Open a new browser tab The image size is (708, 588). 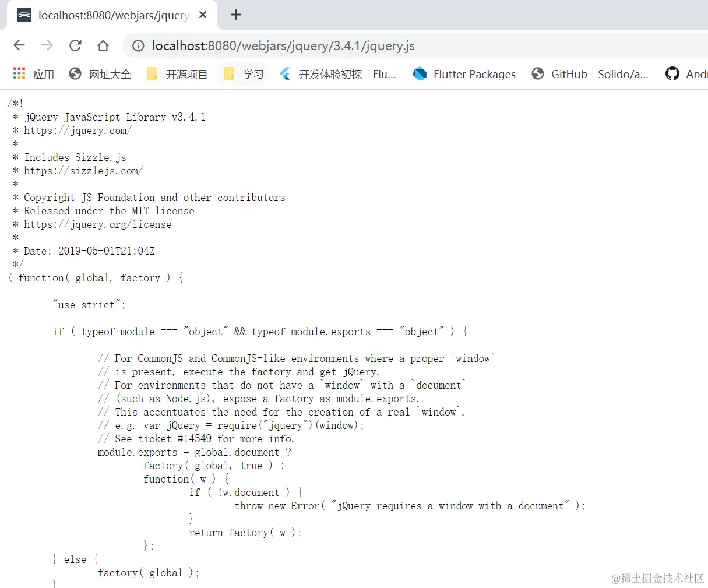(236, 15)
